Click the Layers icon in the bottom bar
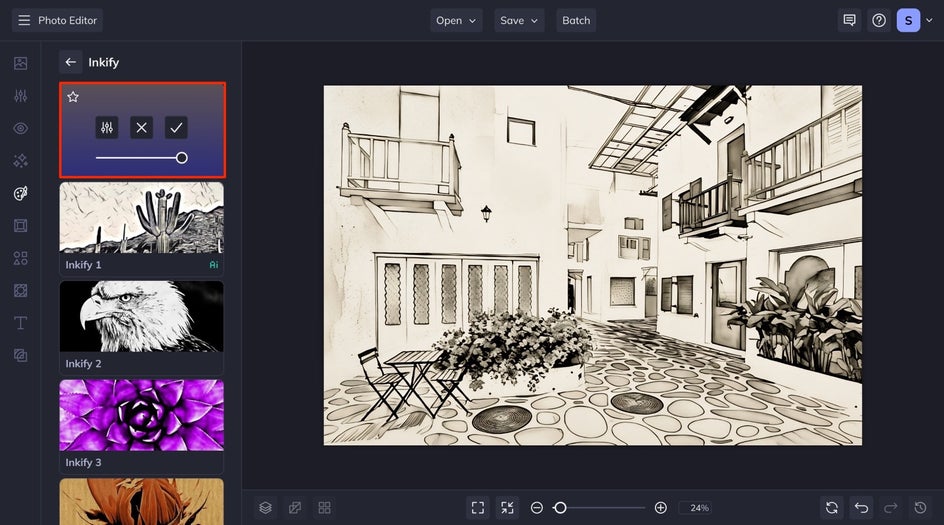The width and height of the screenshot is (944, 525). [x=266, y=508]
